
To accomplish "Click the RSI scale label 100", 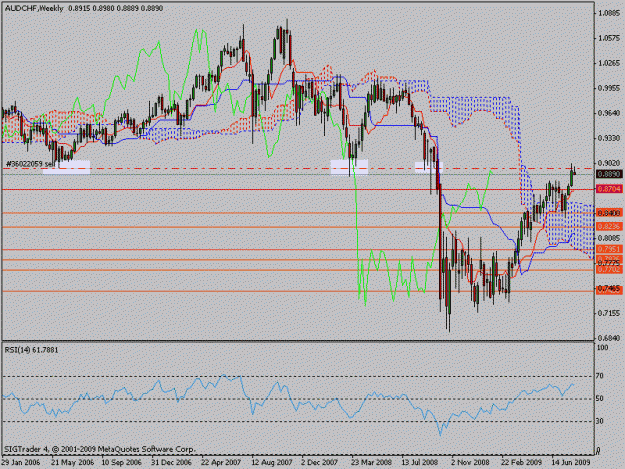I will pyautogui.click(x=603, y=348).
